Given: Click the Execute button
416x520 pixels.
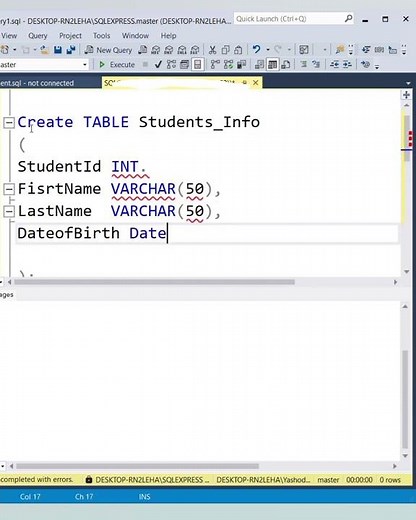Looking at the screenshot, I should click(x=117, y=64).
